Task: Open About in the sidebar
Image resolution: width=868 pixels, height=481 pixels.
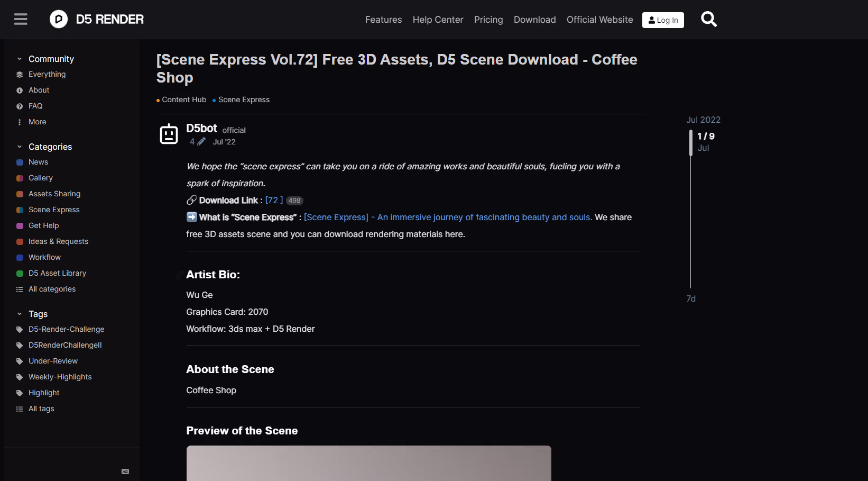Action: click(39, 90)
